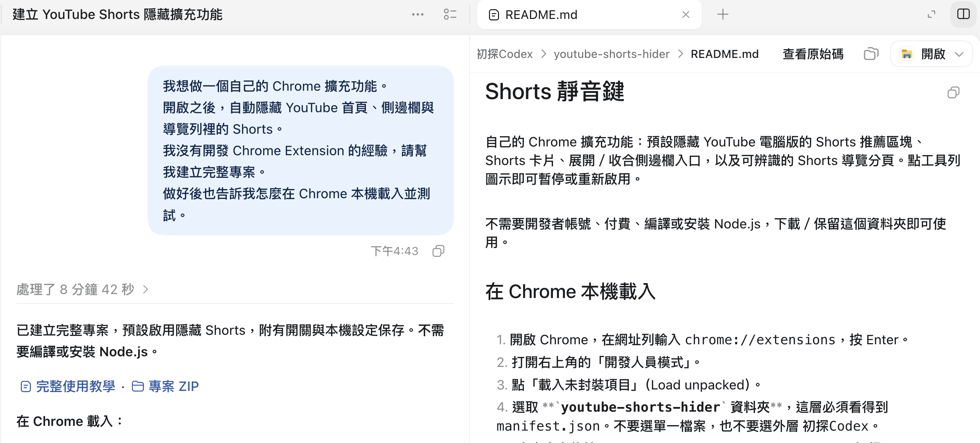Click the document icon in README.md tab
Viewport: 980px width, 443px height.
point(493,15)
